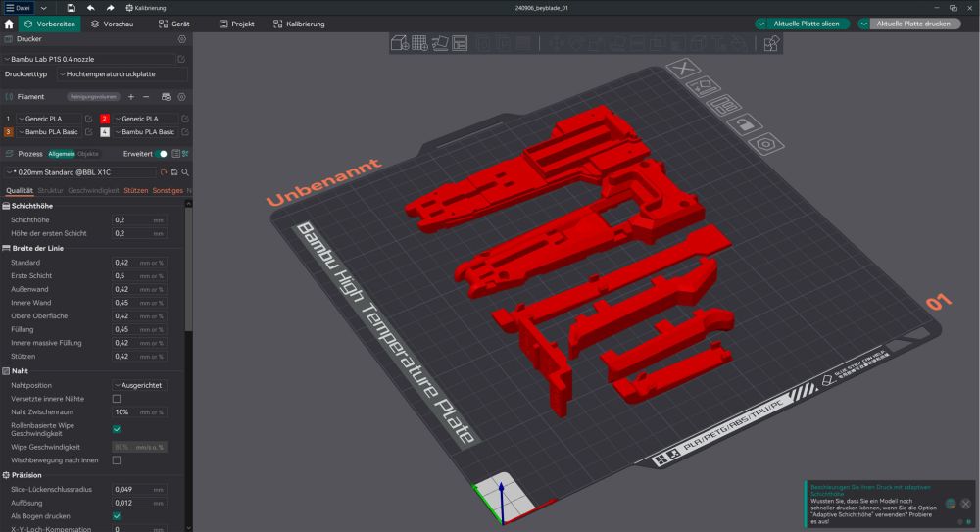Open the Kalibrierung tab in main bar

[299, 24]
